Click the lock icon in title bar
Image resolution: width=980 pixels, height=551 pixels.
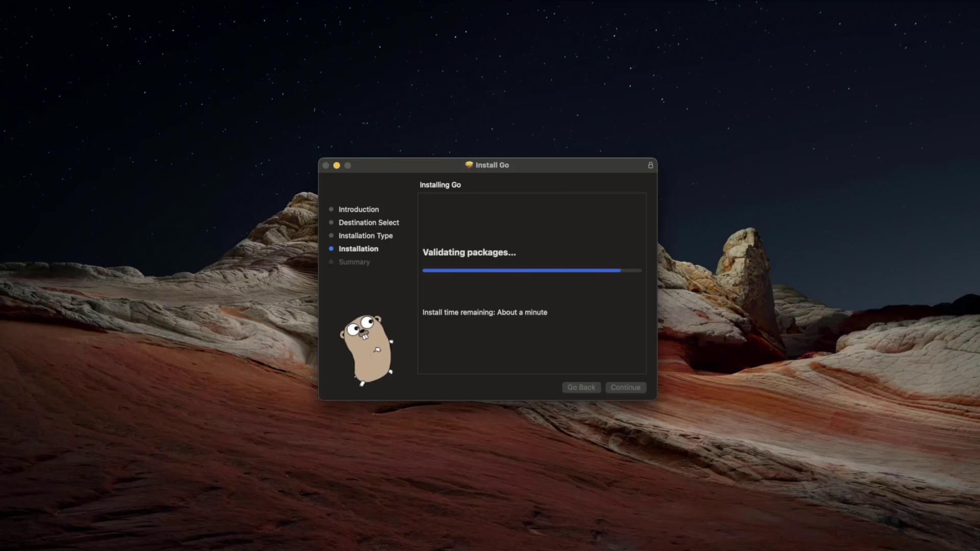tap(650, 165)
